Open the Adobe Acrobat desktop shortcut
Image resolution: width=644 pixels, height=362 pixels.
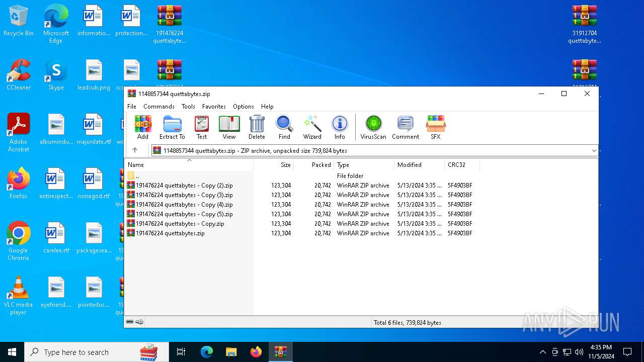pos(19,133)
